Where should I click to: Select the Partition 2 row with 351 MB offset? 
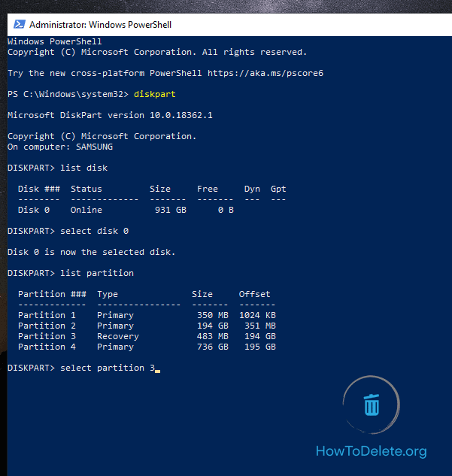click(147, 326)
